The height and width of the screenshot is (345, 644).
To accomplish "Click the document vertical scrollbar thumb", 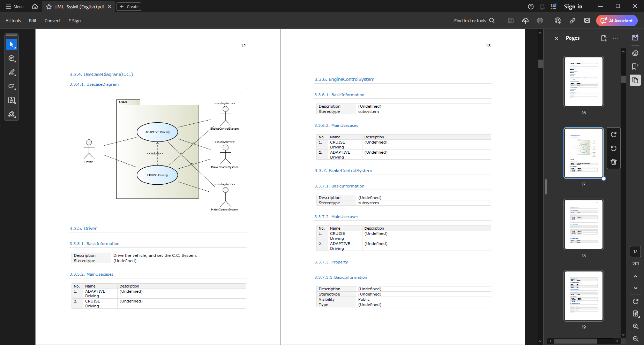I will click(x=540, y=64).
